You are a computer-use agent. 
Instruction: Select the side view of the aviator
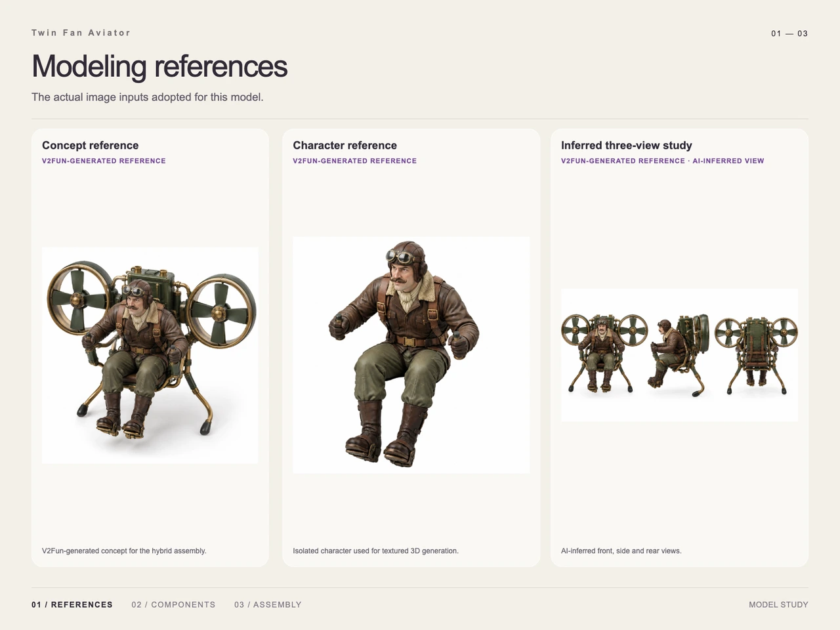point(679,356)
